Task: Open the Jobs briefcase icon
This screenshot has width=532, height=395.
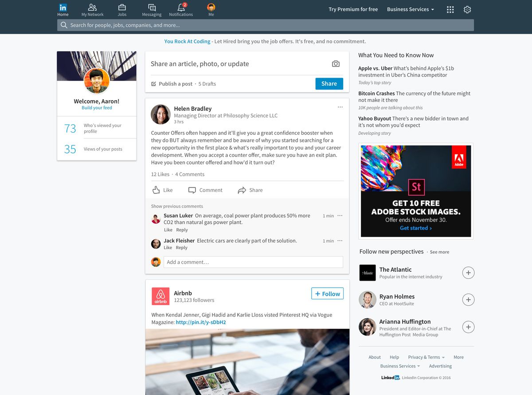Action: [x=122, y=8]
